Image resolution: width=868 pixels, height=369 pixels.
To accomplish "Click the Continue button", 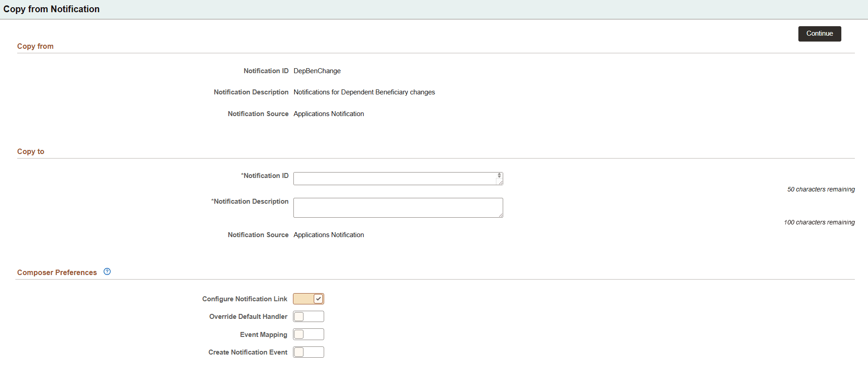I will coord(819,34).
